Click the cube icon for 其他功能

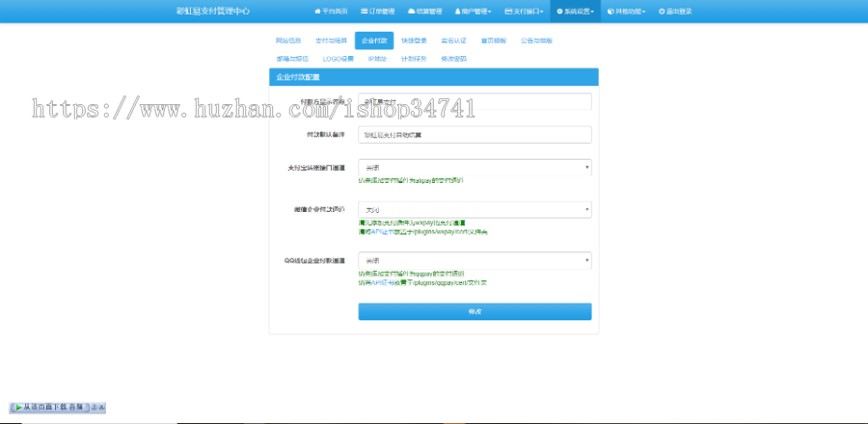click(x=610, y=12)
